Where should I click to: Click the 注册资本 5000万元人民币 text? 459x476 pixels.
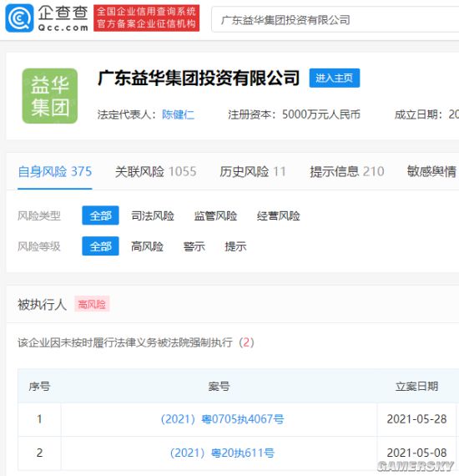tap(295, 114)
